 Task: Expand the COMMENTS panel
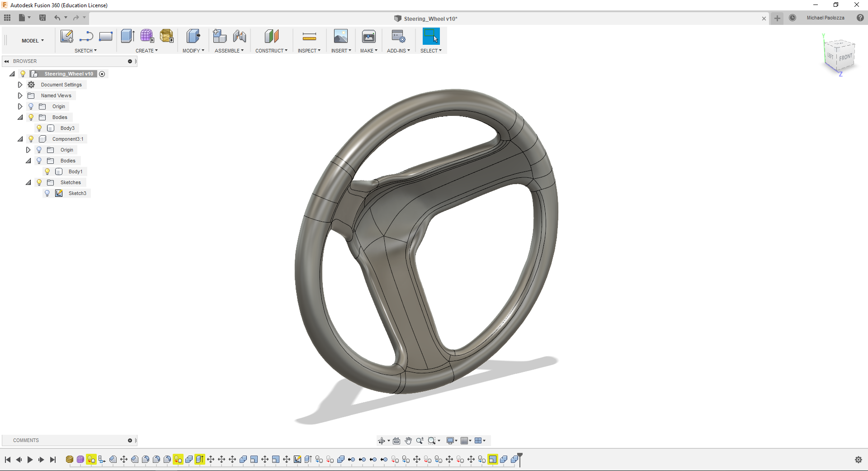pos(130,440)
